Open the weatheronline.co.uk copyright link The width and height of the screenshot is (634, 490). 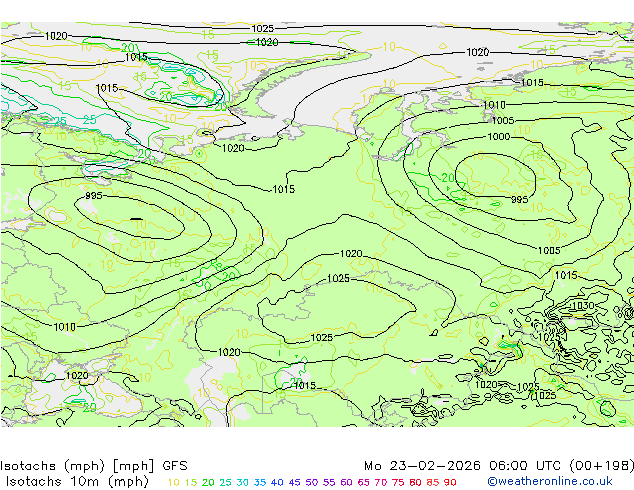pyautogui.click(x=550, y=481)
